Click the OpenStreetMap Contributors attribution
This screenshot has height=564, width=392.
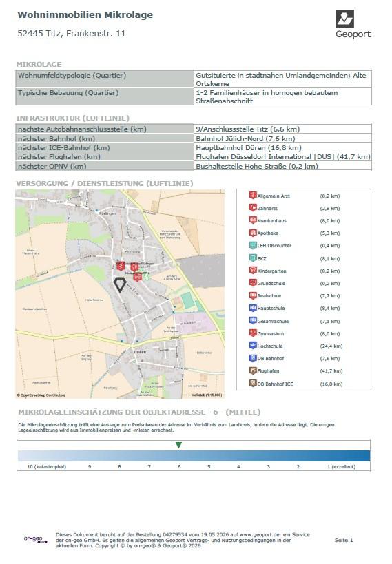41,395
